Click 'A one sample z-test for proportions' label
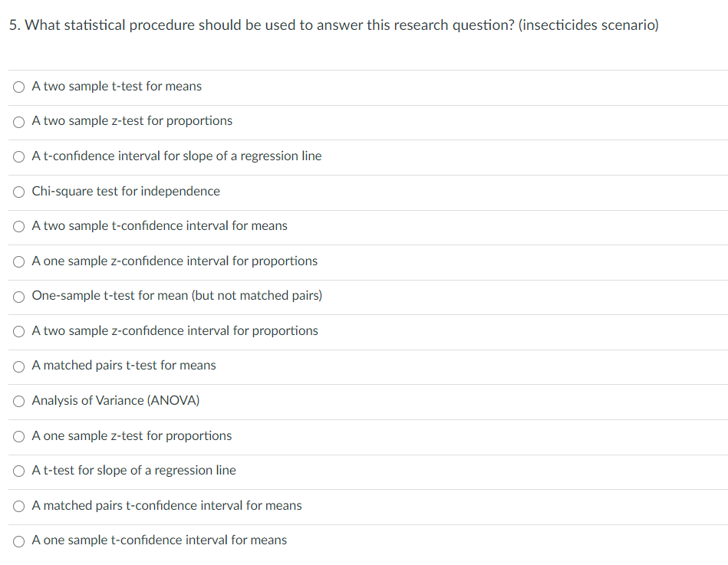 click(x=132, y=435)
